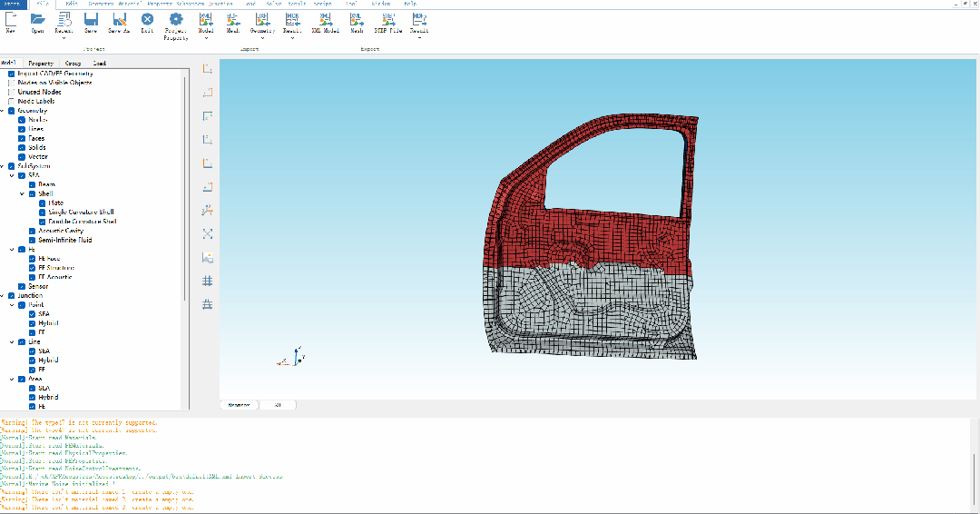
Task: Click Export group's Mesh icon
Action: coord(357,20)
